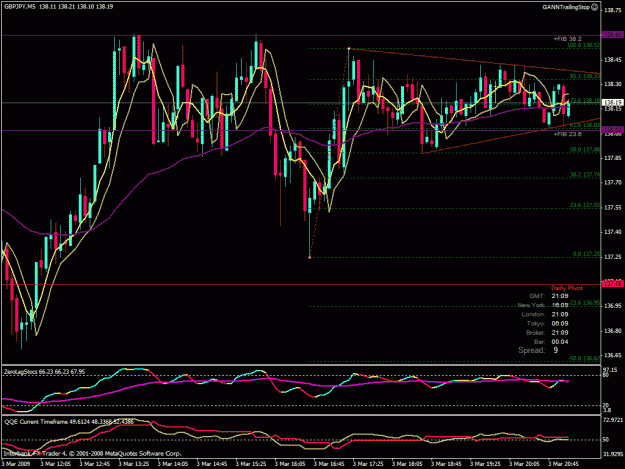Click the white 138.19 current price tag
Screen dimensions: 625x469
click(613, 102)
